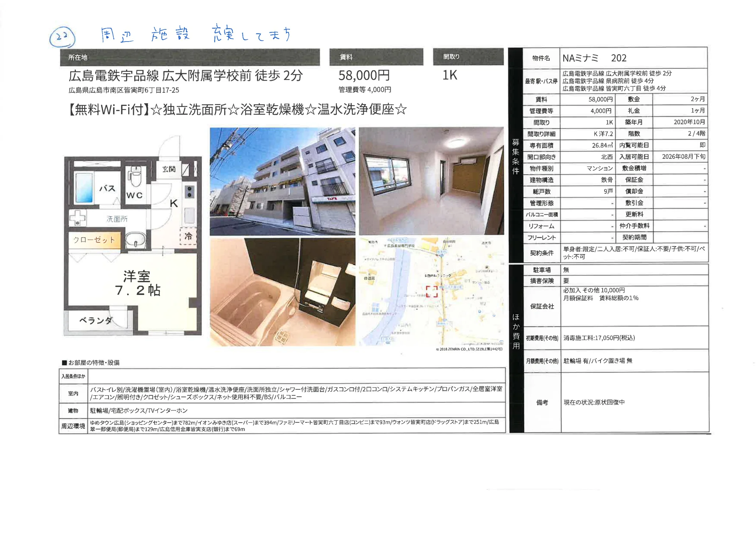Click the washbasin icon beside closet

coord(135,240)
